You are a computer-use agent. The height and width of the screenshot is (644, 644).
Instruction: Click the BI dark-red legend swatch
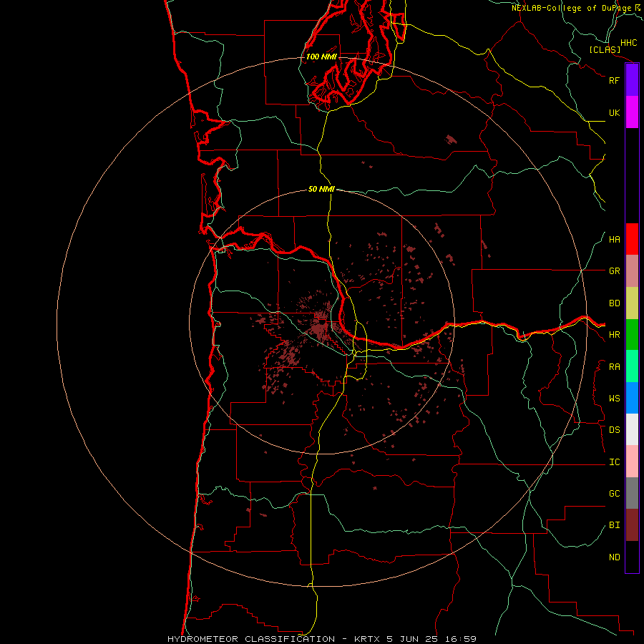coord(632,525)
